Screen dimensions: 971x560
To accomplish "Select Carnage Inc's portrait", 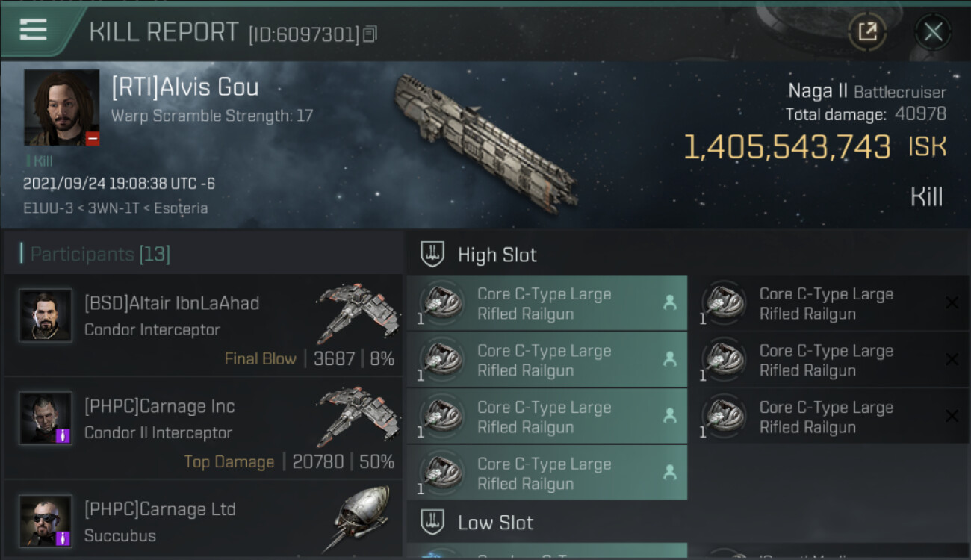I will pyautogui.click(x=46, y=419).
